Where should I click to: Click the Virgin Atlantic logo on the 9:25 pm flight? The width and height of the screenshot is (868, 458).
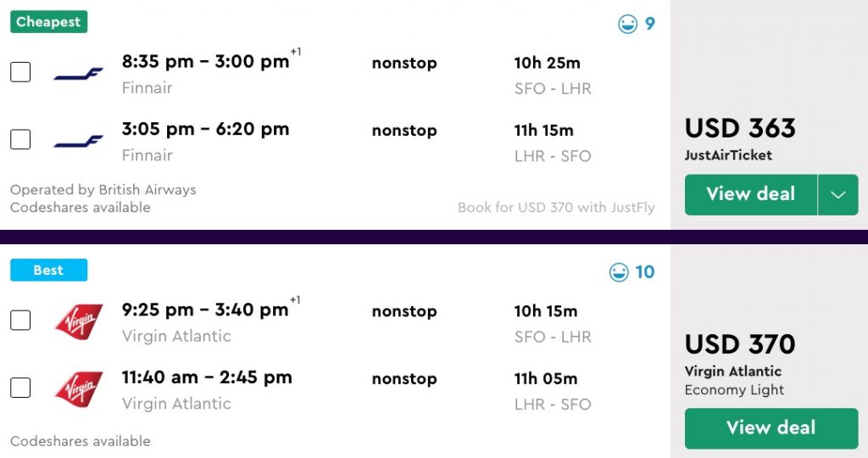point(79,321)
